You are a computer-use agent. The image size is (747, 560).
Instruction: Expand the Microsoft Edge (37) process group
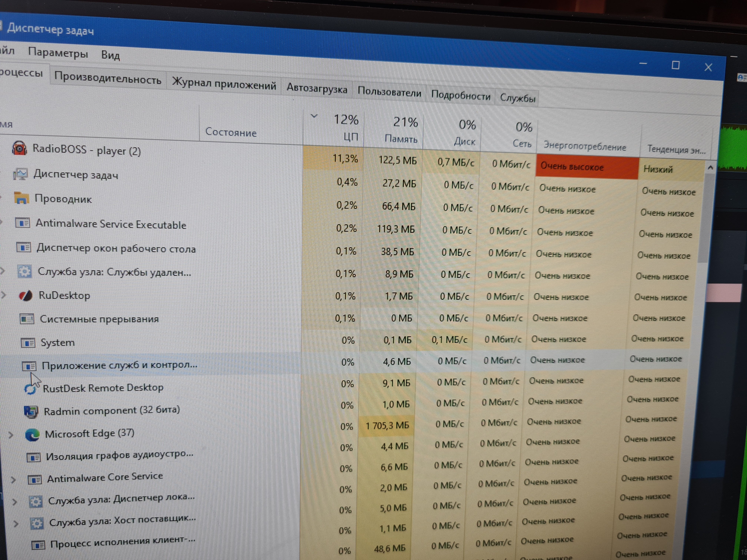point(11,435)
